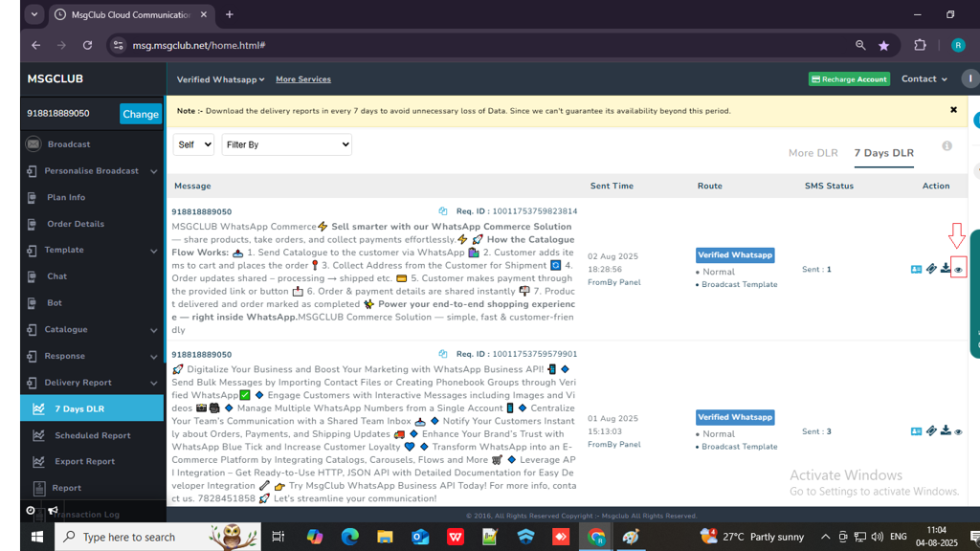Open the Self user dropdown
Viewport: 980px width, 551px height.
coord(193,144)
